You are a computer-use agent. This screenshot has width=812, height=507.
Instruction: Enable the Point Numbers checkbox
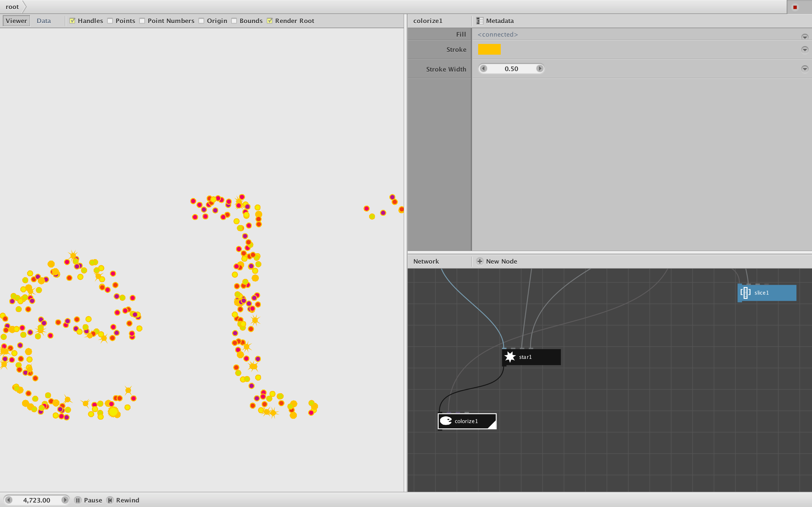(x=142, y=21)
